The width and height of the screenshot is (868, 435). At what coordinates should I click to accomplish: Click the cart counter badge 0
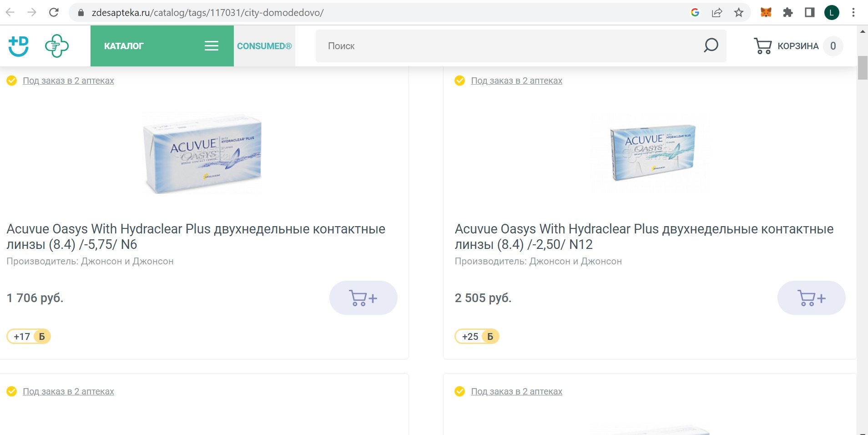[x=833, y=46]
